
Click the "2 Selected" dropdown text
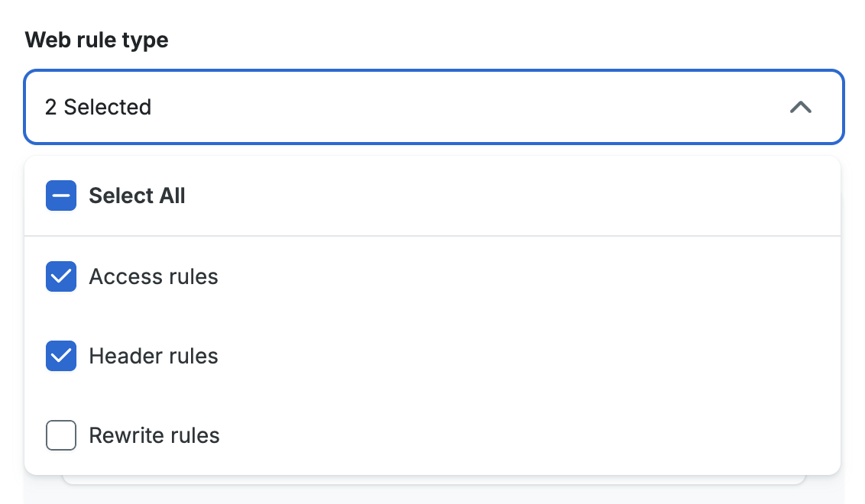point(98,108)
